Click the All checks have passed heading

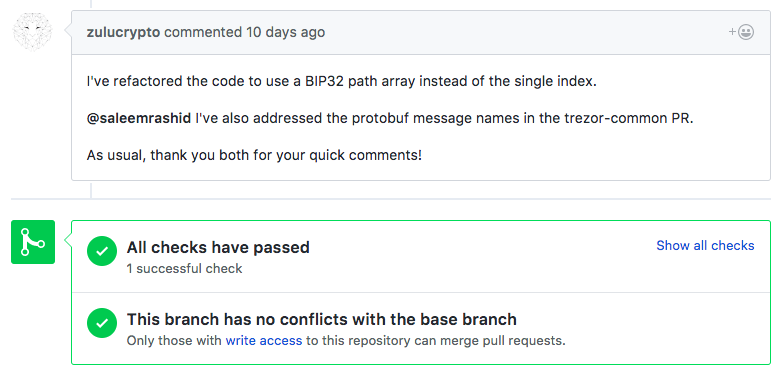(x=218, y=248)
